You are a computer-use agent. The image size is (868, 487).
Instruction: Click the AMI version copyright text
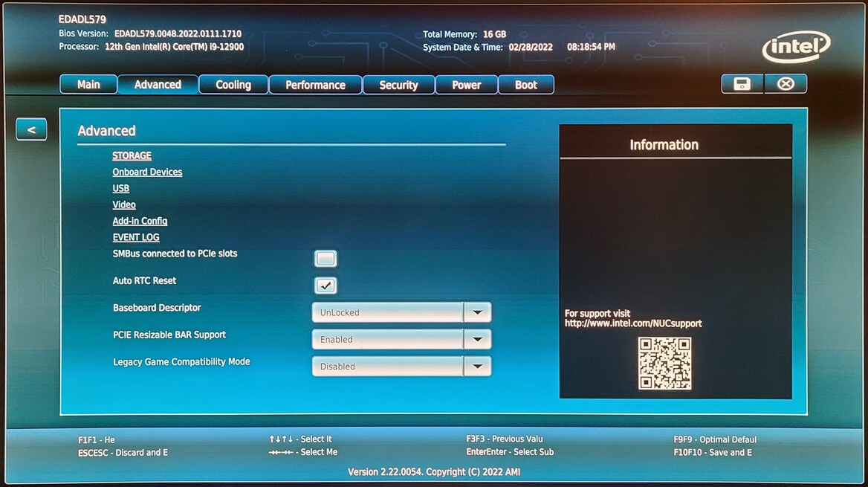point(434,472)
